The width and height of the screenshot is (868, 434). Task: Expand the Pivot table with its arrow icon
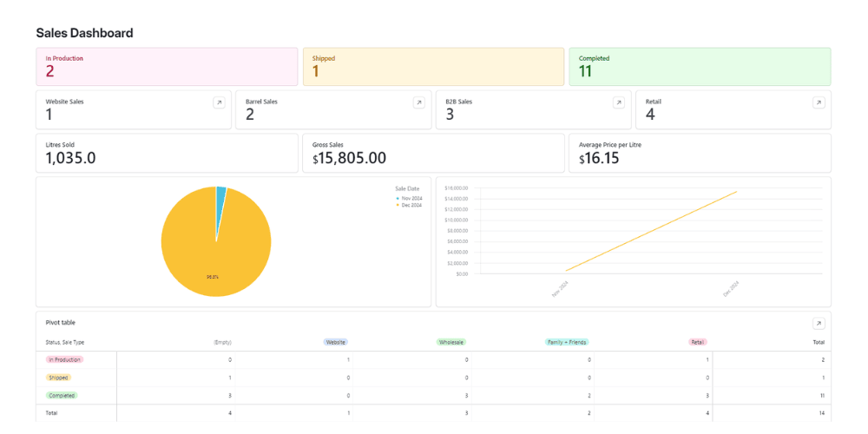coord(818,323)
